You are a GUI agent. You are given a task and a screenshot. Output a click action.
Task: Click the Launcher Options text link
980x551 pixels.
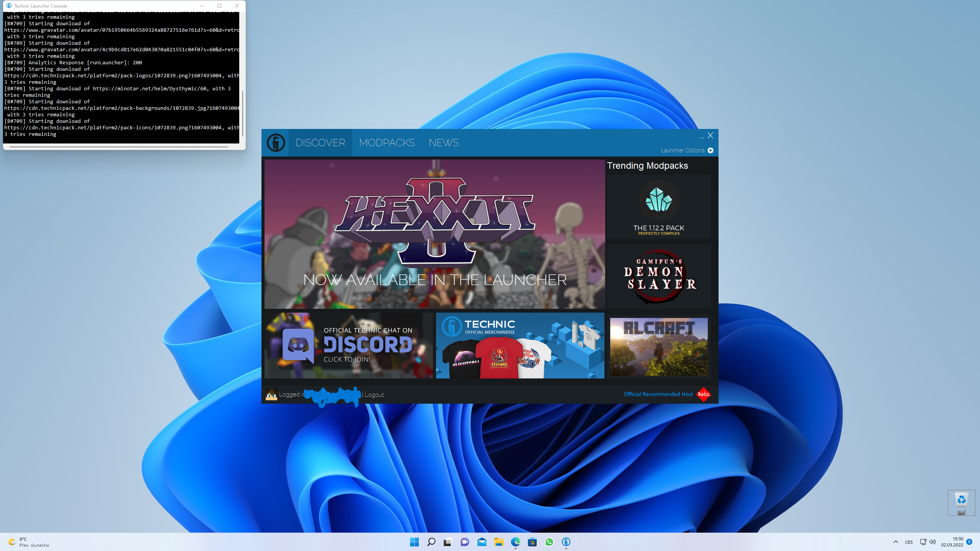[x=683, y=150]
